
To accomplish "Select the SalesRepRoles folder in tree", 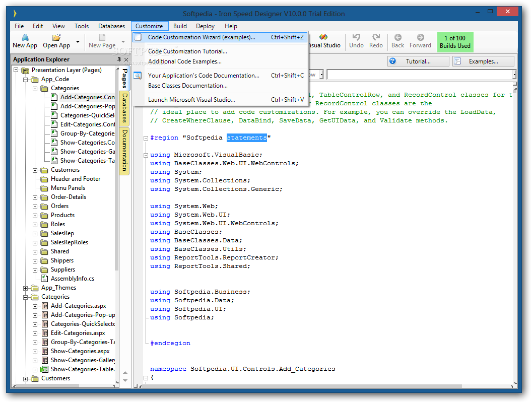I will point(70,242).
